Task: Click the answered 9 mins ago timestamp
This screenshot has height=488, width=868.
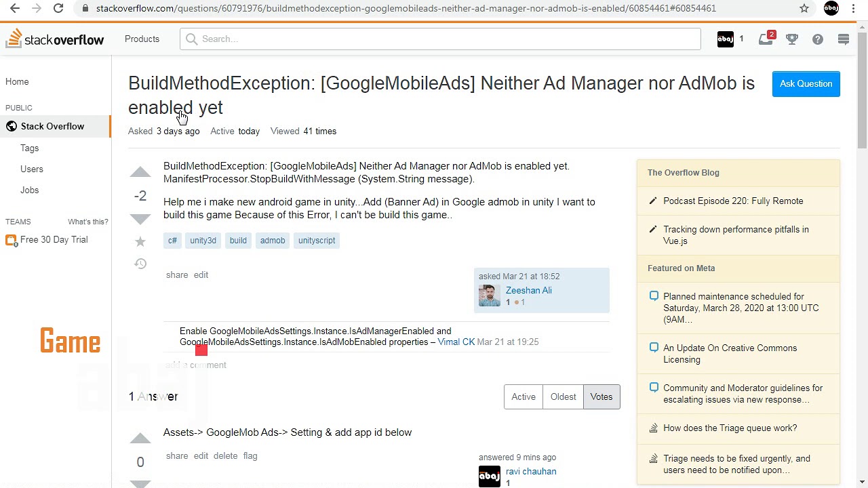Action: 517,457
